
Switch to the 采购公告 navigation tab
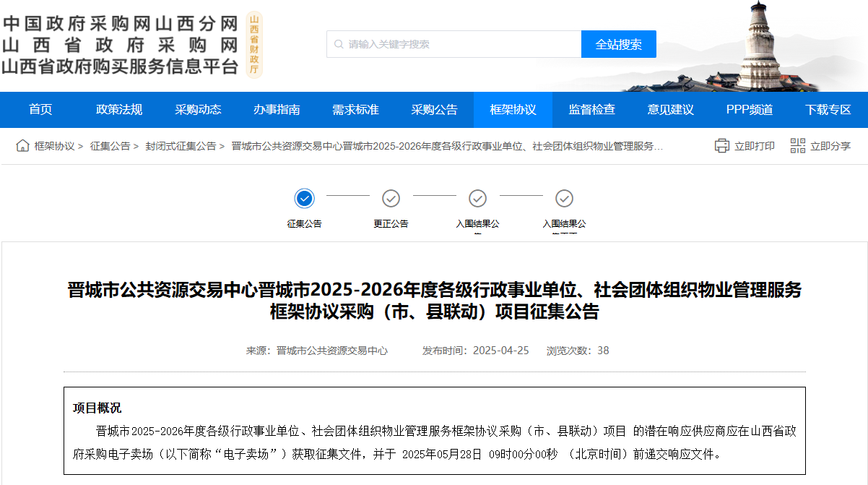tap(434, 110)
